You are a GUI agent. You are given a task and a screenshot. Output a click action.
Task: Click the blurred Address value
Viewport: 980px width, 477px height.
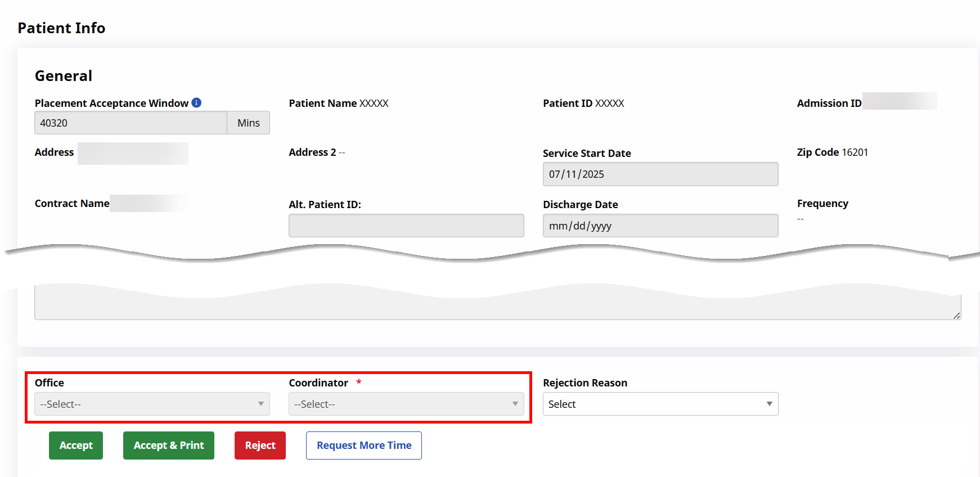(x=133, y=153)
